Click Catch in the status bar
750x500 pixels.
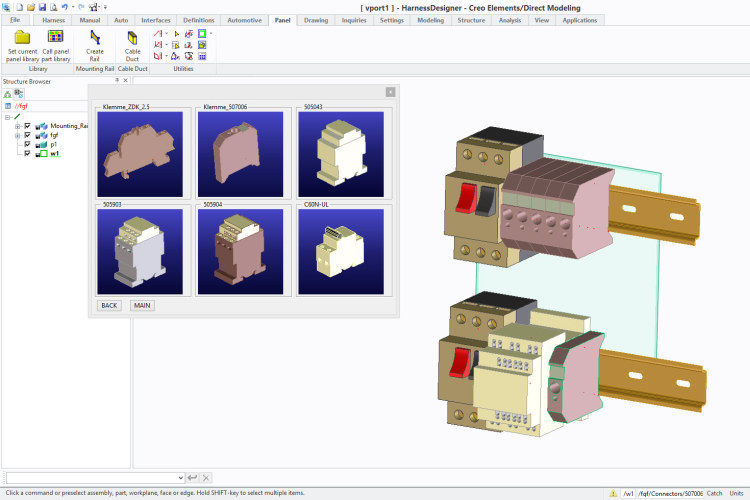coord(714,493)
